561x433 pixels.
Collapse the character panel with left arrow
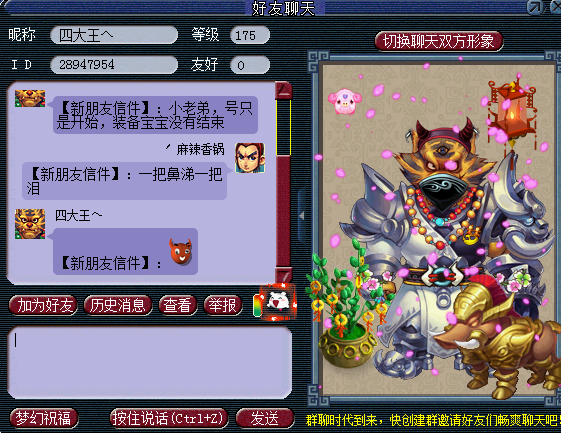302,216
